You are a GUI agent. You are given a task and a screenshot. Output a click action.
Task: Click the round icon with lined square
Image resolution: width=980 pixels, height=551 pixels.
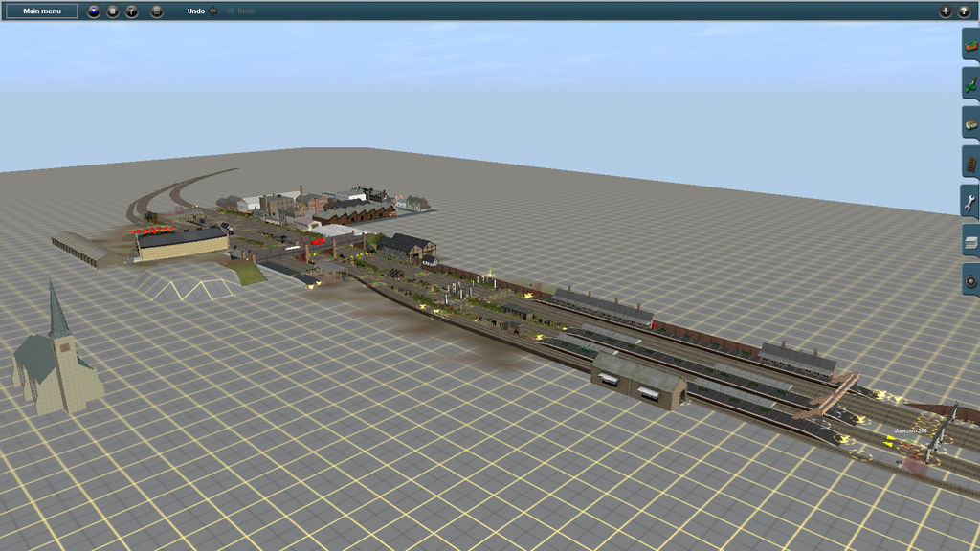[157, 11]
